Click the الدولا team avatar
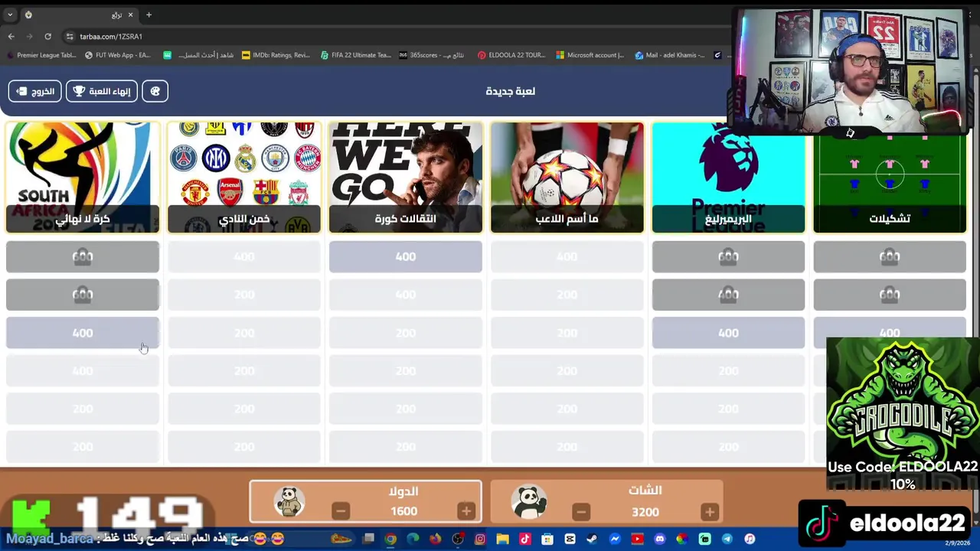The image size is (980, 551). click(289, 502)
